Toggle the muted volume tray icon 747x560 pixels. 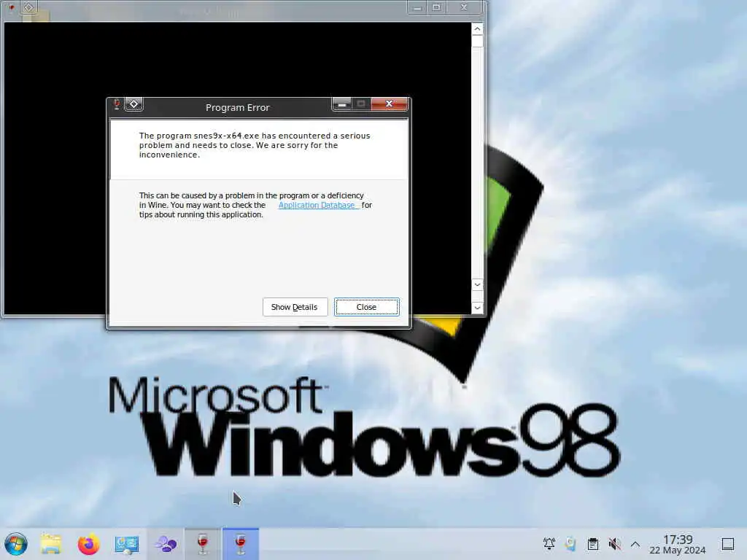(614, 543)
